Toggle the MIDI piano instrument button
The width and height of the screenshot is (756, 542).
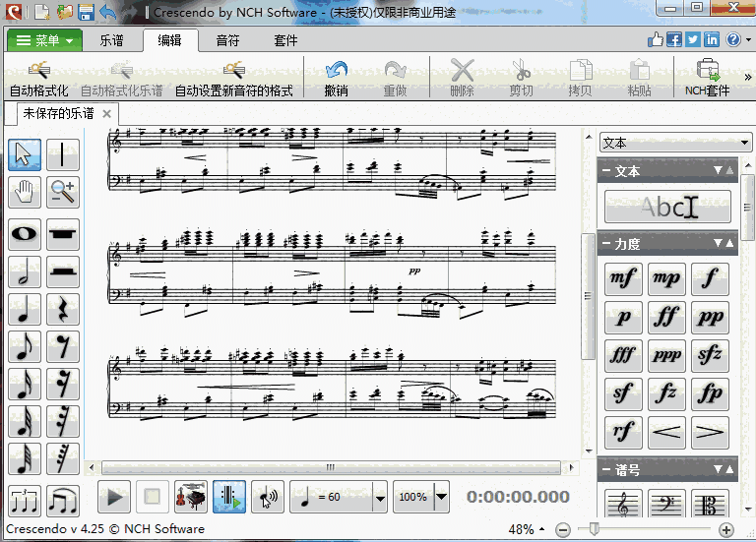(x=190, y=497)
